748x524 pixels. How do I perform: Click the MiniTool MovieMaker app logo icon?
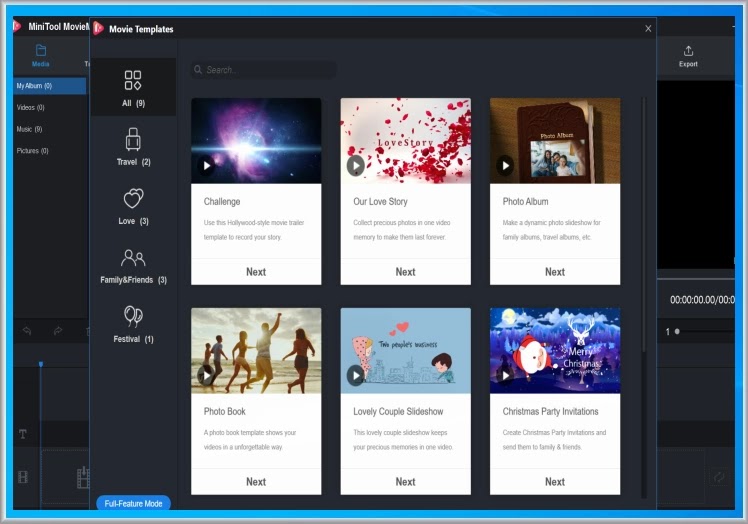pos(17,26)
